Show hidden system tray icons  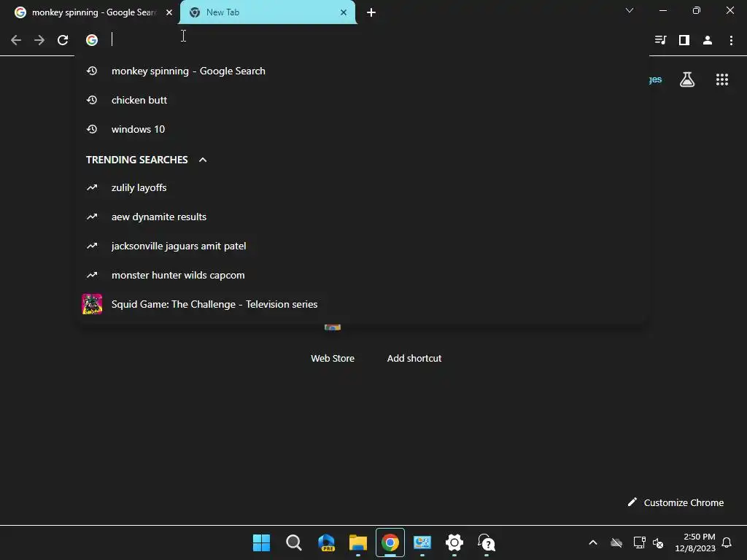(593, 542)
